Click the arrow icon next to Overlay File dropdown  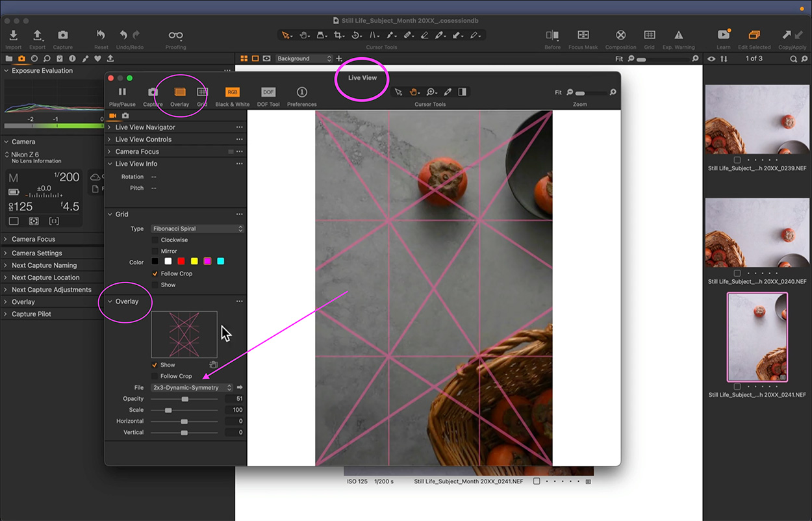point(240,387)
